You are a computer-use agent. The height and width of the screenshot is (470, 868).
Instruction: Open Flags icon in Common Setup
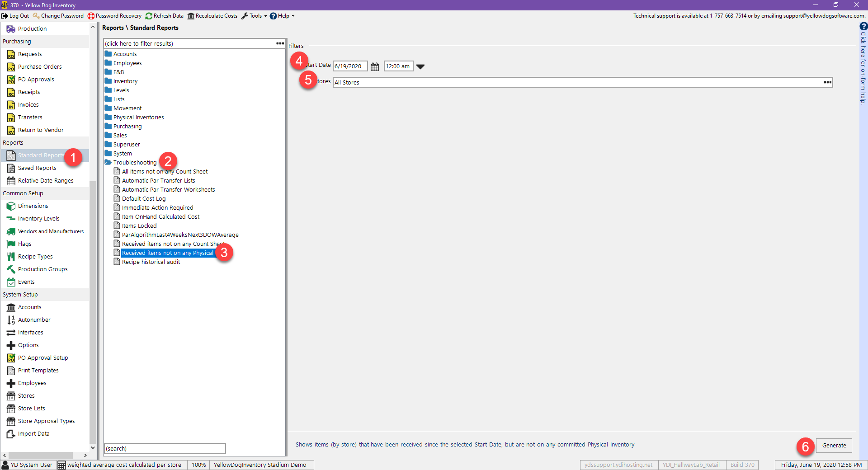pyautogui.click(x=11, y=244)
